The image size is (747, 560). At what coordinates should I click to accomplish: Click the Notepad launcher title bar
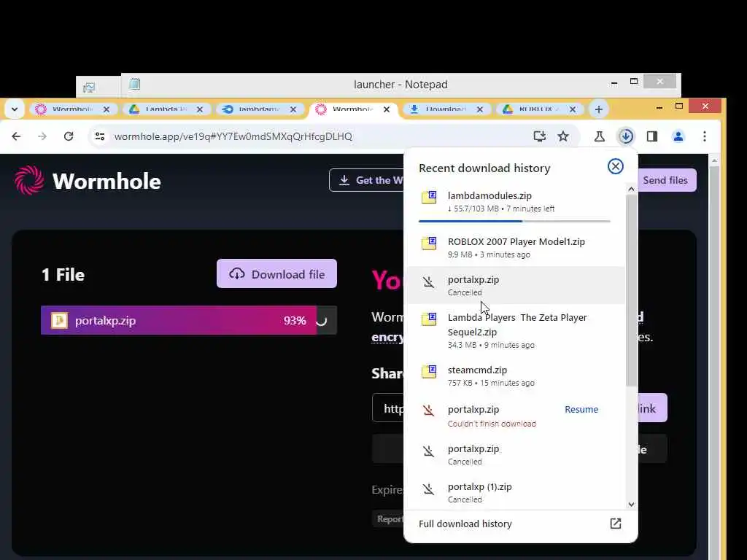pyautogui.click(x=400, y=85)
